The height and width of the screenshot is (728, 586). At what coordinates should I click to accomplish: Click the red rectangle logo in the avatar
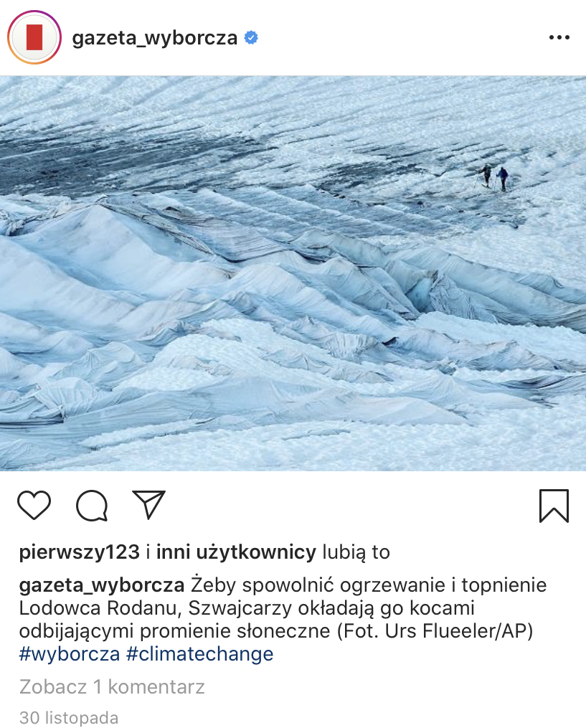(x=34, y=37)
